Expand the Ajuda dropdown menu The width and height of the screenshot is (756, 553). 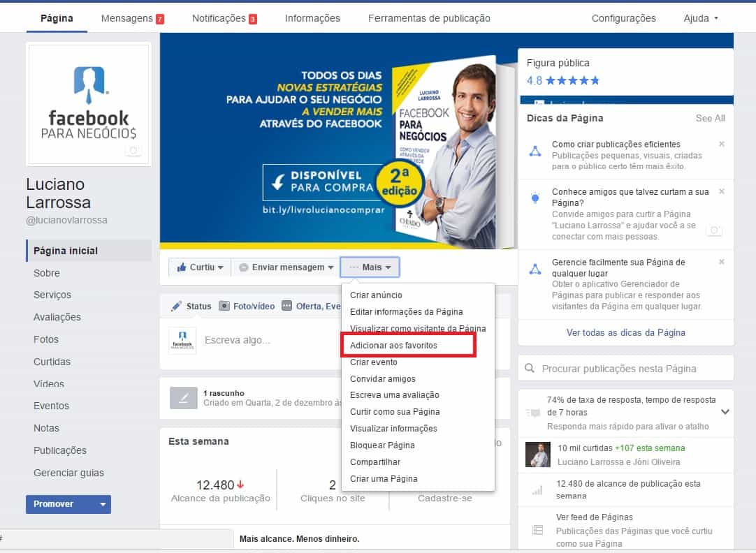(x=701, y=18)
